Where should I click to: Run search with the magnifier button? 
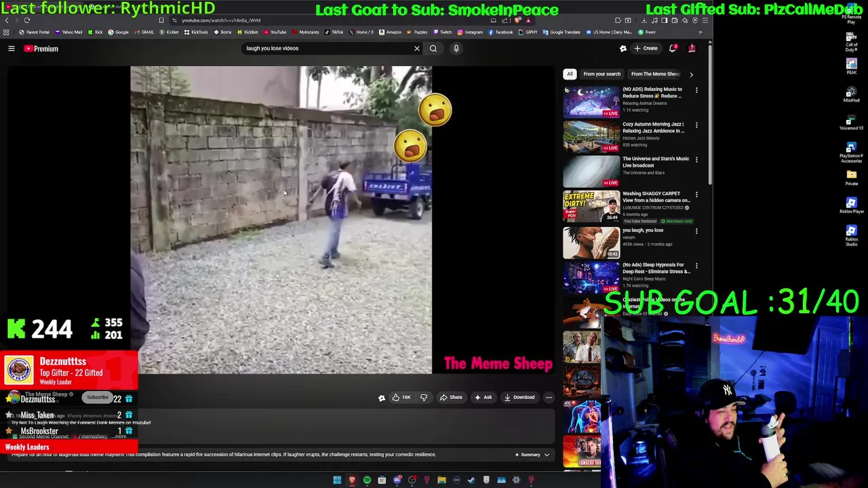[x=433, y=48]
